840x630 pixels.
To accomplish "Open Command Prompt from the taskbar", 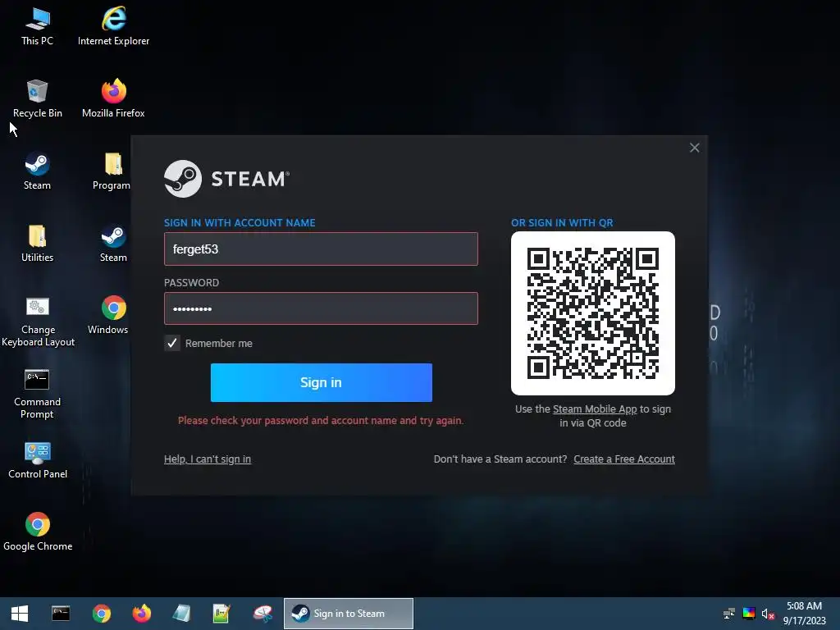I will pyautogui.click(x=61, y=614).
